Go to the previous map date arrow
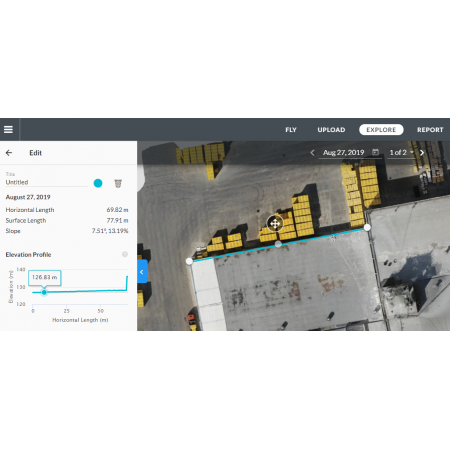Image resolution: width=450 pixels, height=450 pixels. point(312,153)
